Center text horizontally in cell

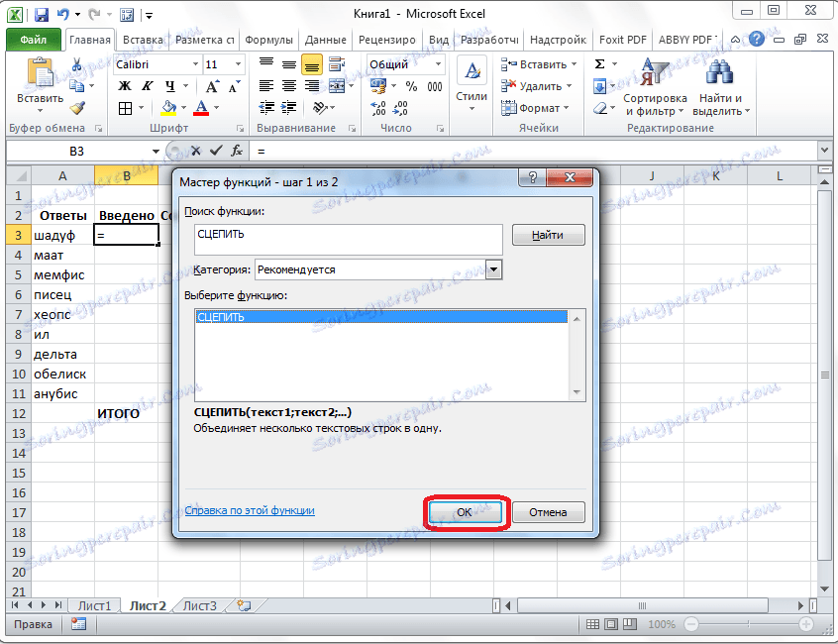click(x=289, y=86)
